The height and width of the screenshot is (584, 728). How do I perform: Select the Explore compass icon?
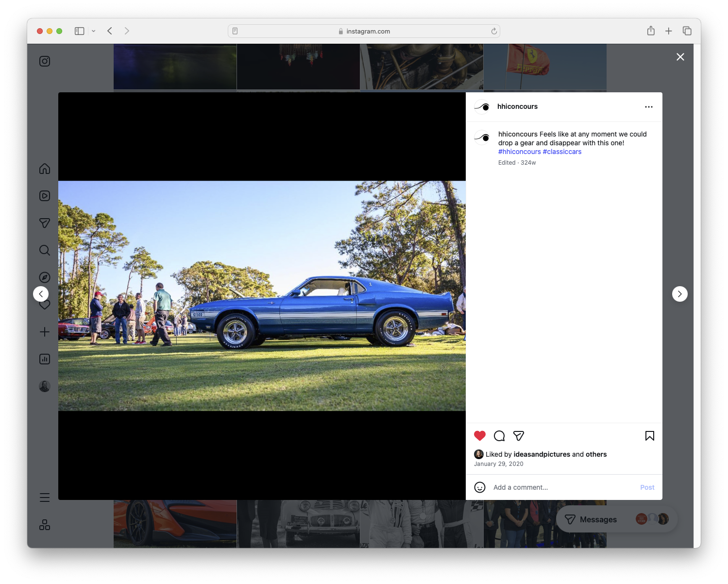click(x=44, y=277)
